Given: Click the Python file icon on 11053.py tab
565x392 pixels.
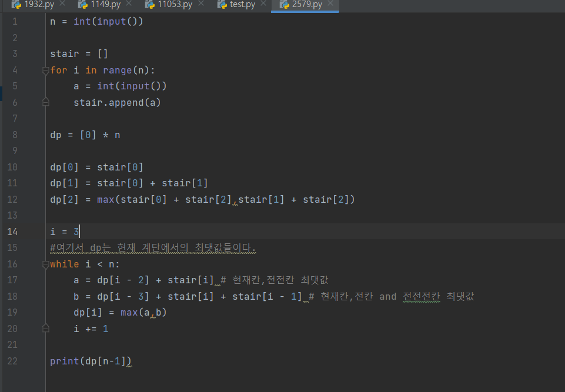Looking at the screenshot, I should (150, 4).
